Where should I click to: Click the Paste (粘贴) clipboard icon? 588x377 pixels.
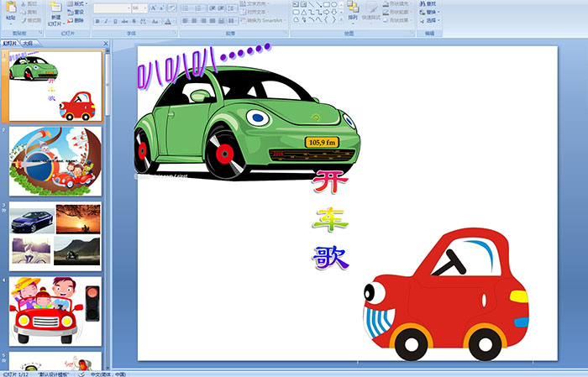[x=11, y=8]
